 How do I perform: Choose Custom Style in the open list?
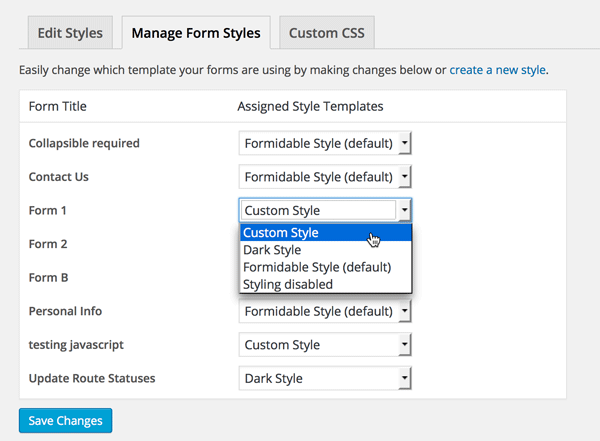(x=281, y=233)
